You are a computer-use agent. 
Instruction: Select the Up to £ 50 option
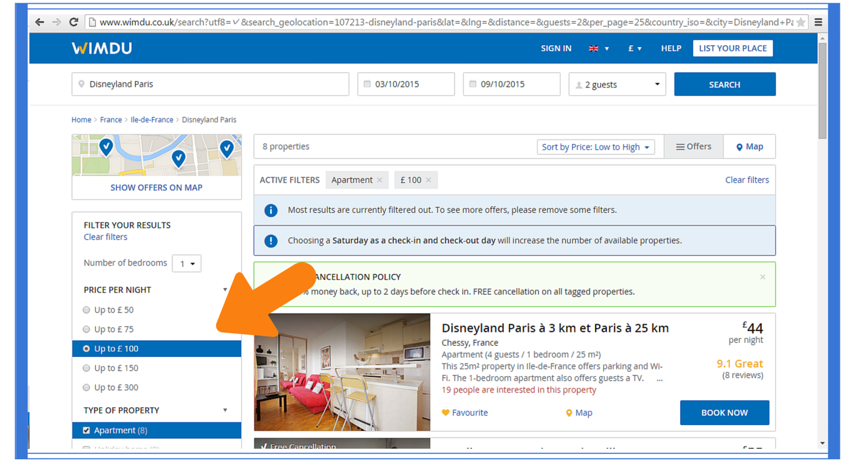tap(86, 310)
